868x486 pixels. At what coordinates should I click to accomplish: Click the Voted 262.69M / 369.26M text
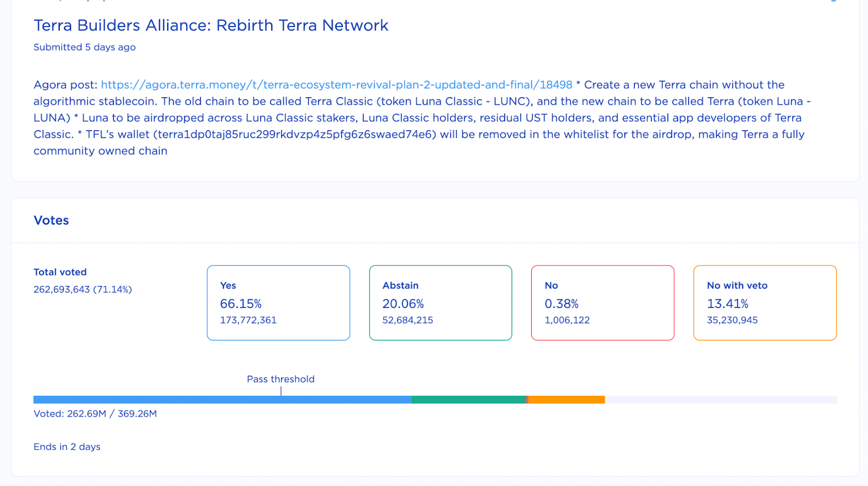click(95, 414)
